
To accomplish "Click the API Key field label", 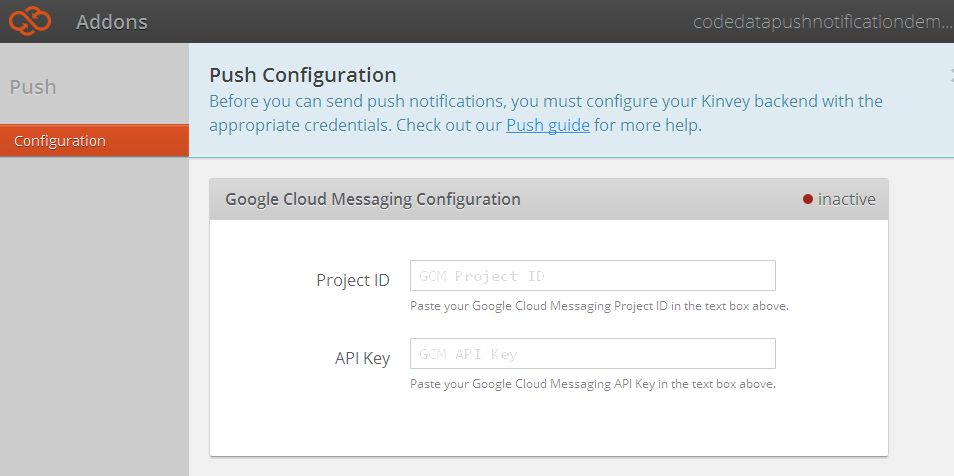I will coord(362,358).
